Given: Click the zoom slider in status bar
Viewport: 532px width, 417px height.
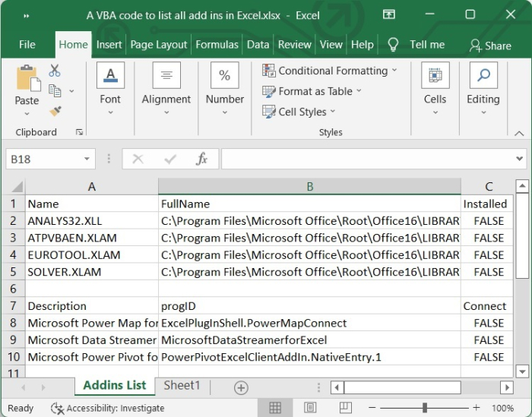Looking at the screenshot, I should point(423,408).
